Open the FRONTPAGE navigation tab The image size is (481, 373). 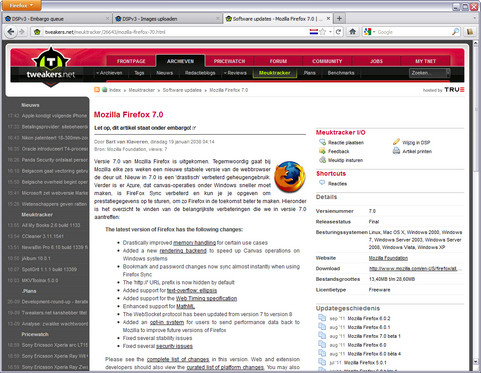[131, 61]
